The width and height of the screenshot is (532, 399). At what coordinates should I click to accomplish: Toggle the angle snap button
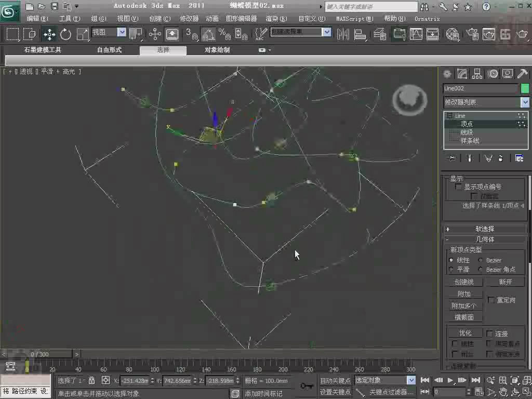208,34
